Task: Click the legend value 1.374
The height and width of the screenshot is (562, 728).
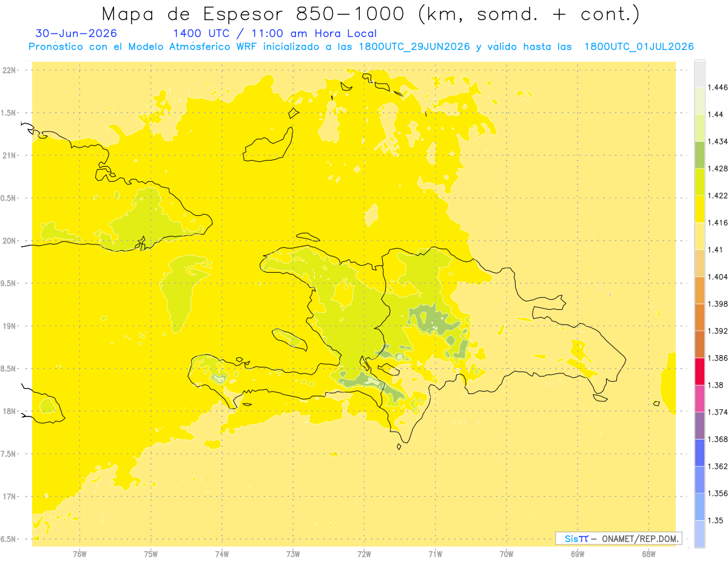Action: (x=719, y=412)
